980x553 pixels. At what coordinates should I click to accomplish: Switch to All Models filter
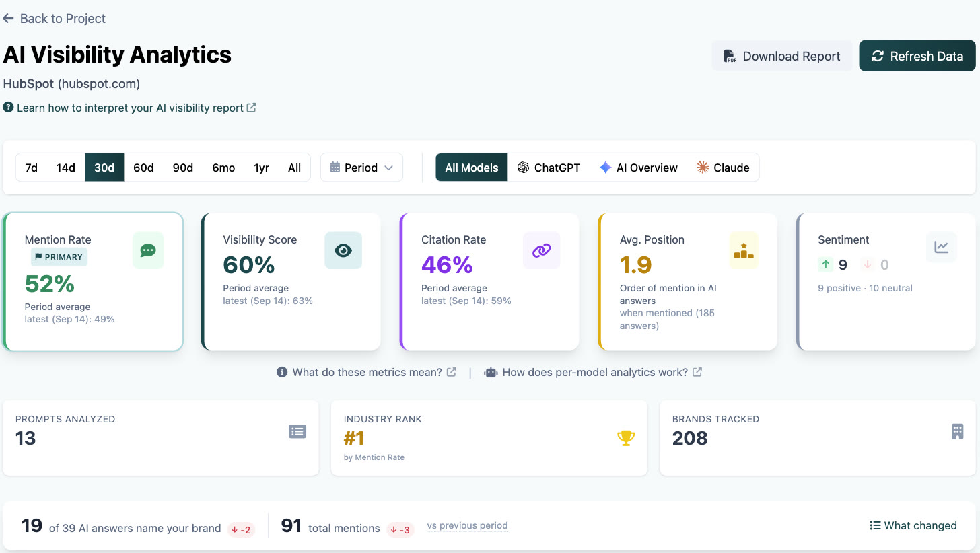pos(472,168)
